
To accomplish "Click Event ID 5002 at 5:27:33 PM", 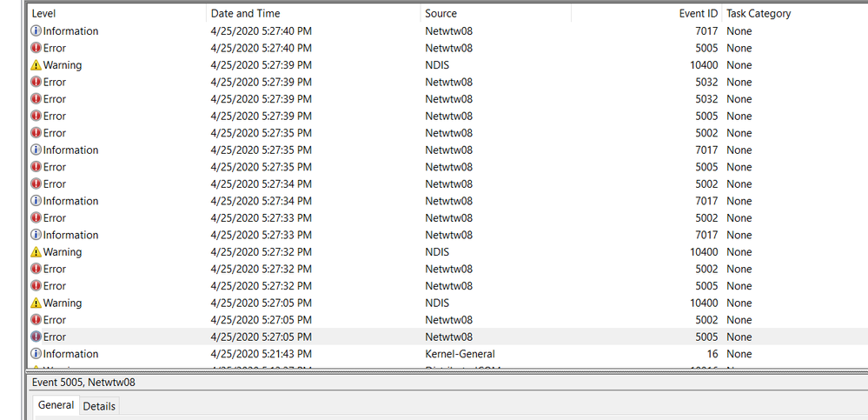I will 707,217.
